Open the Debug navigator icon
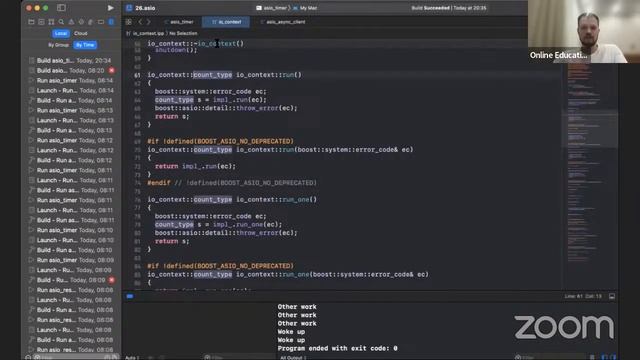Screen dimensions: 640x360 pyautogui.click(x=91, y=22)
